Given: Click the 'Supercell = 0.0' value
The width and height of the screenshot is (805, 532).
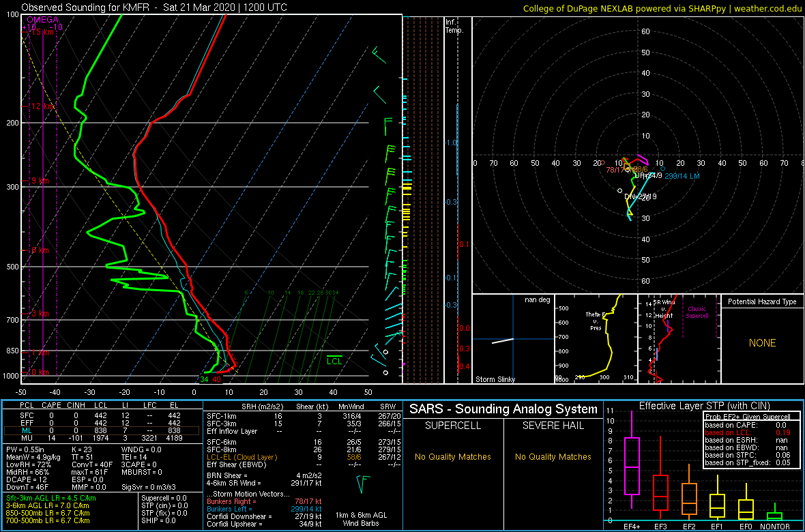Looking at the screenshot, I should pos(164,499).
